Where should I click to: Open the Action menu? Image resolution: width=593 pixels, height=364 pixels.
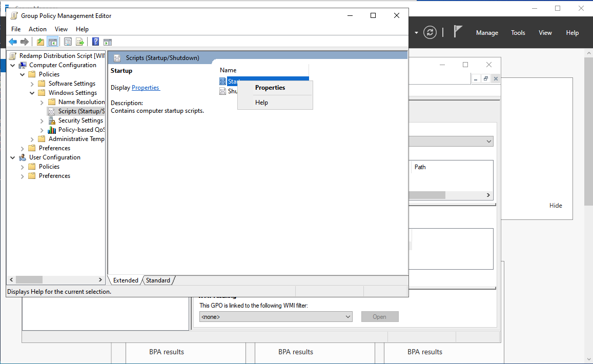[37, 29]
